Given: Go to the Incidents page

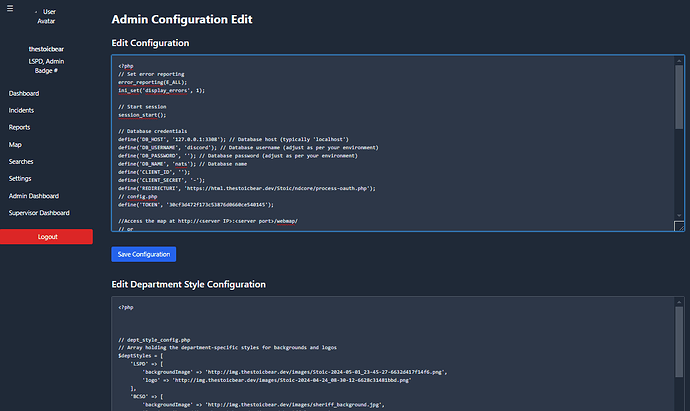Looking at the screenshot, I should [22, 109].
